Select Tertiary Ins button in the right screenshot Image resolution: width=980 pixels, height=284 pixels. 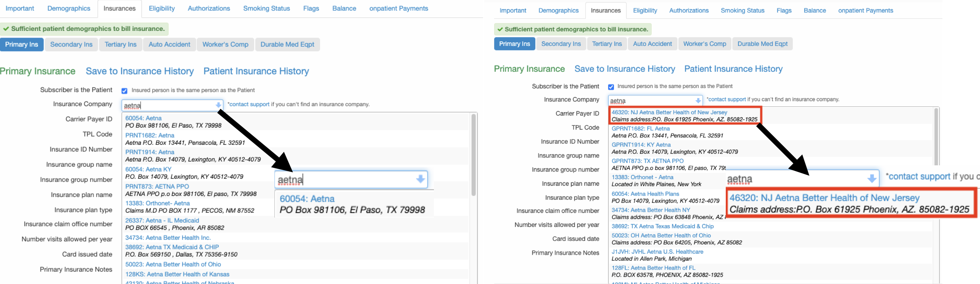pos(607,44)
